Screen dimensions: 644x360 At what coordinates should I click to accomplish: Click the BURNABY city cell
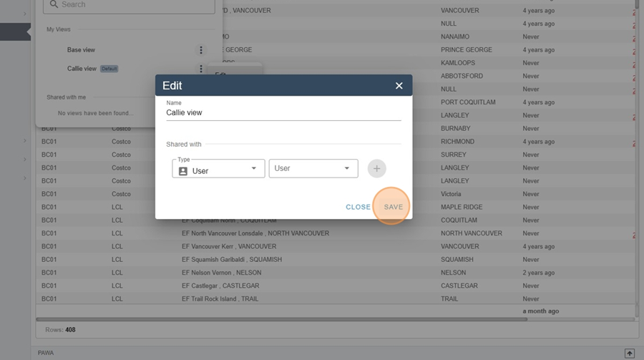pyautogui.click(x=456, y=129)
